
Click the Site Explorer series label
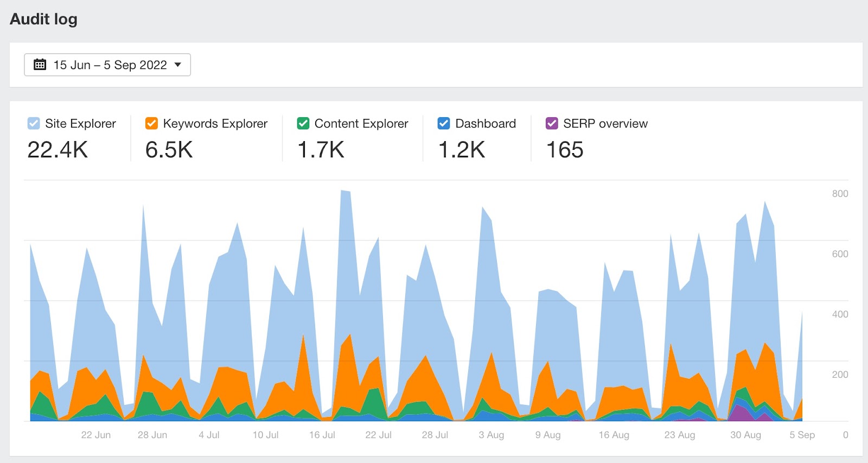(80, 124)
